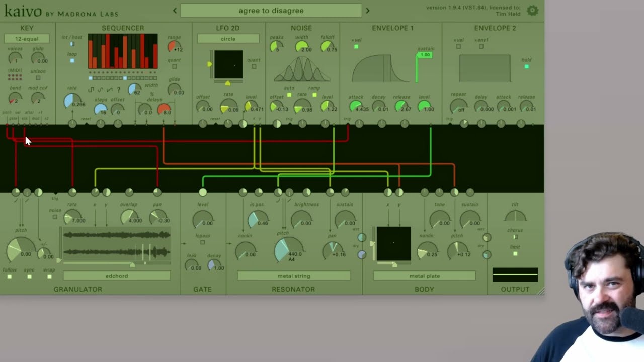This screenshot has width=644, height=362.
Task: Click the Envelope 1 trig patch input
Action: 348,124
